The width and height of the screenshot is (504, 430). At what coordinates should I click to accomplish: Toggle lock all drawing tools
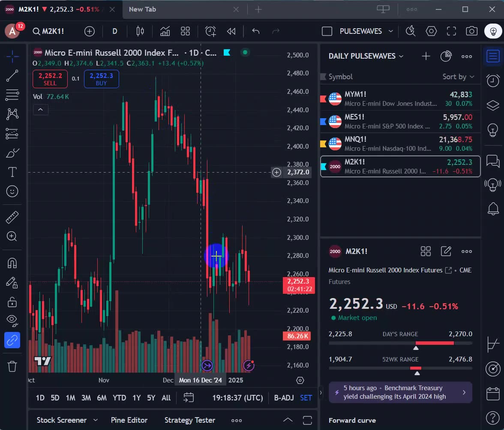point(12,302)
